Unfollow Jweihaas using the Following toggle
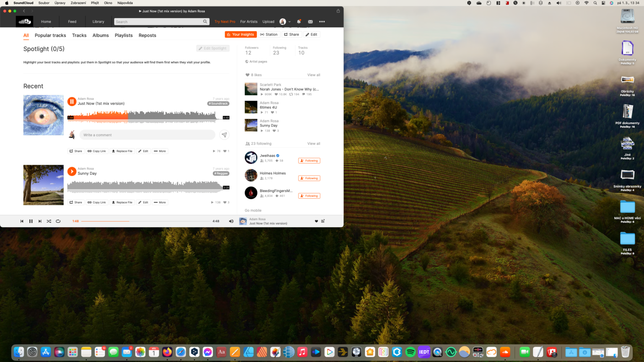Image resolution: width=644 pixels, height=362 pixels. [x=309, y=160]
